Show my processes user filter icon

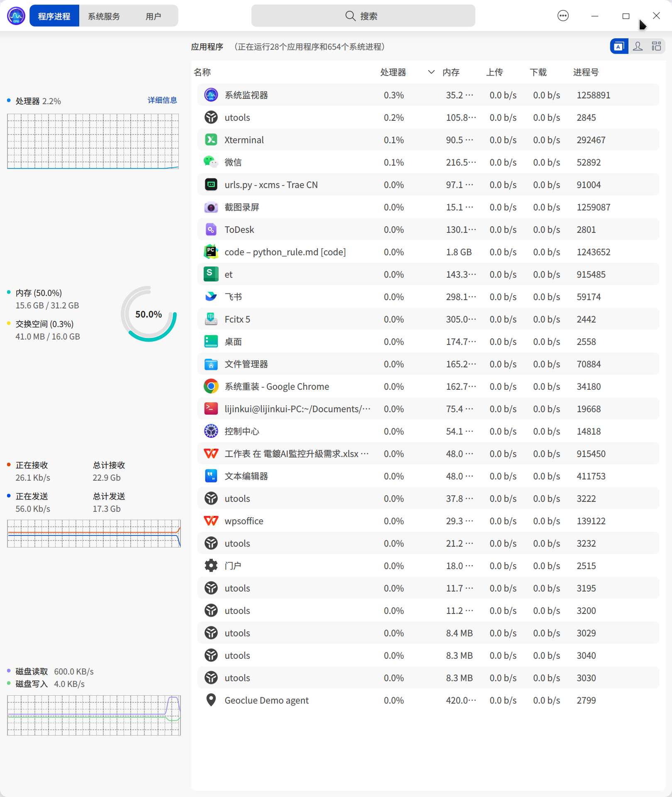[x=638, y=46]
